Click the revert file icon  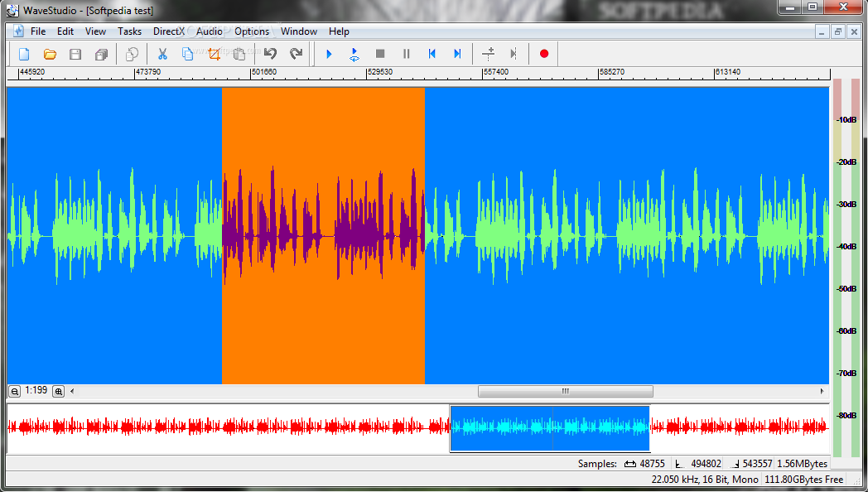coord(132,54)
